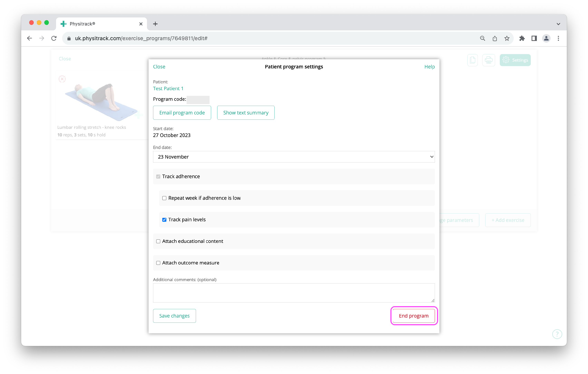Open the browser extensions puzzle icon
Viewport: 588px width, 374px height.
click(x=522, y=38)
